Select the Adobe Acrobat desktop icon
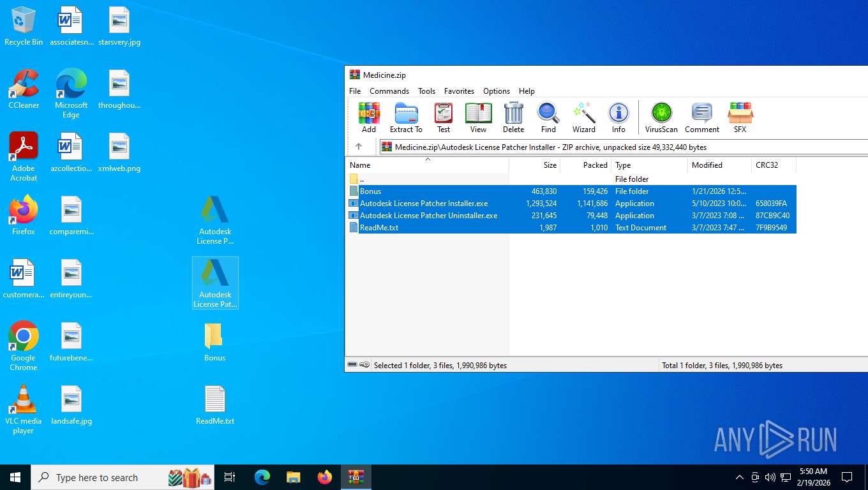Image resolution: width=868 pixels, height=490 pixels. click(24, 157)
